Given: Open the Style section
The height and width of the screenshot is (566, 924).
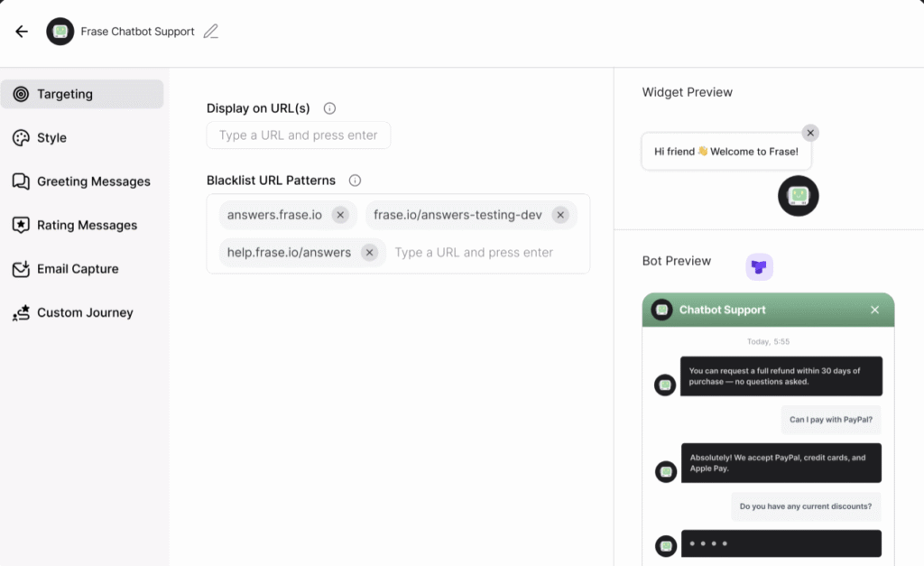Looking at the screenshot, I should point(82,138).
